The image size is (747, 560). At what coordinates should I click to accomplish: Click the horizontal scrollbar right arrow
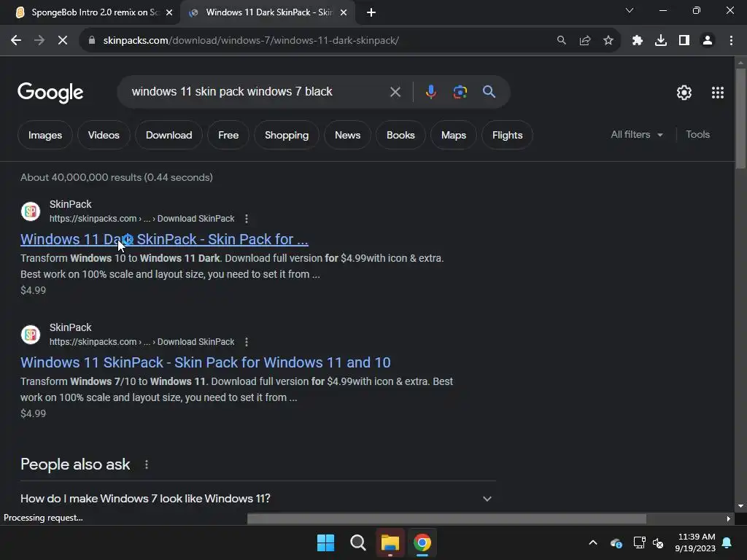[729, 518]
